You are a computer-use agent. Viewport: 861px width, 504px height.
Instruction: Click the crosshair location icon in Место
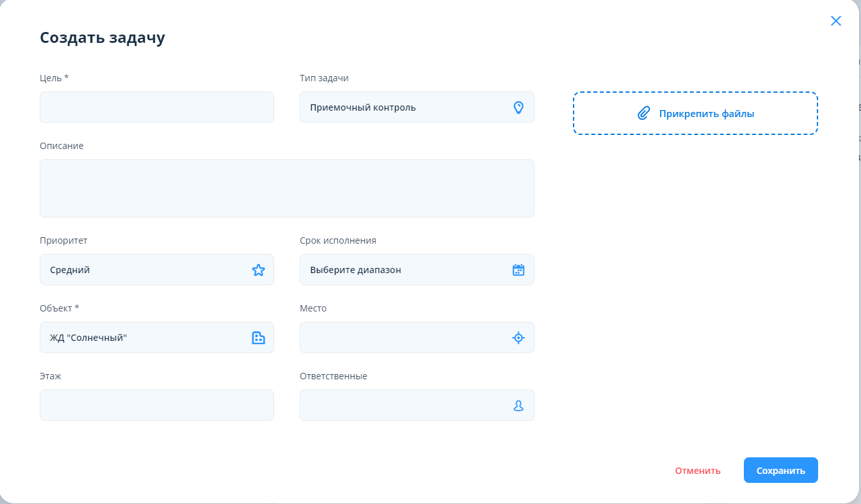pyautogui.click(x=519, y=338)
